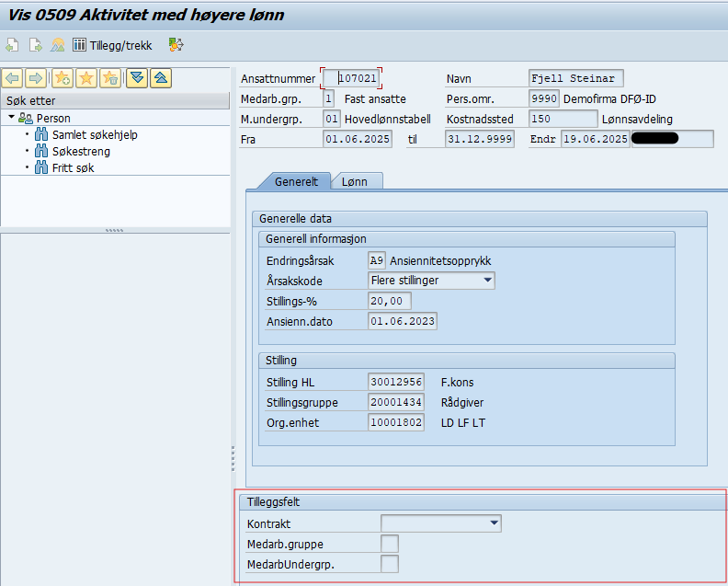Click the MedarbUndergrp. field
Viewport: 728px width, 586px height.
390,564
